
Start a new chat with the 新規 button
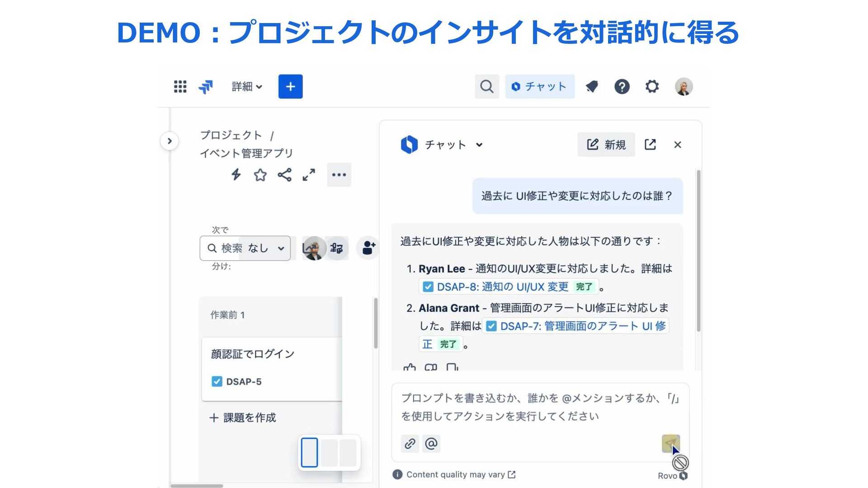pyautogui.click(x=606, y=145)
